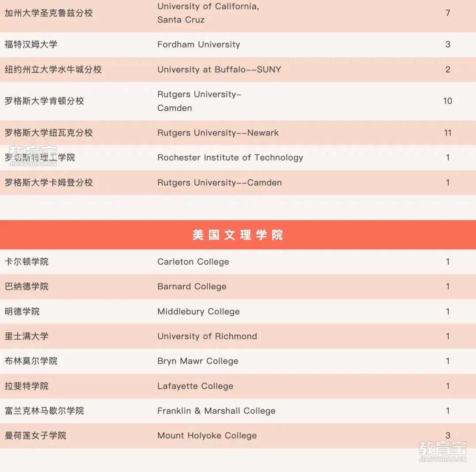Click the count 3 for Mount Holyoke College

448,435
